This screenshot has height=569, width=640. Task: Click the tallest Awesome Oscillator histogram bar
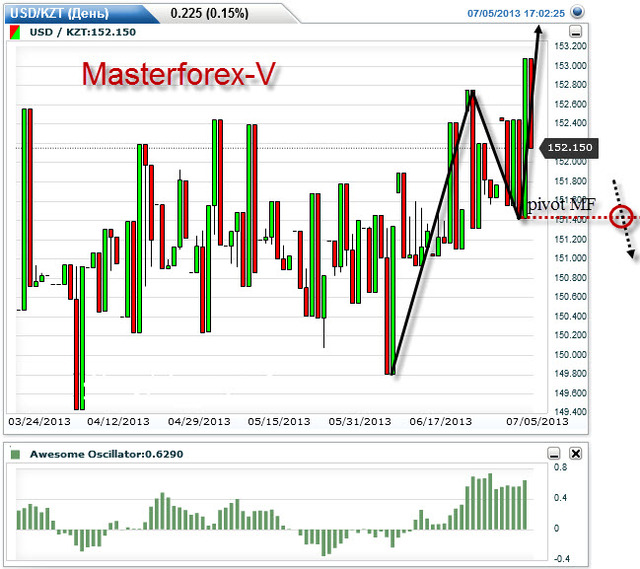[490, 502]
